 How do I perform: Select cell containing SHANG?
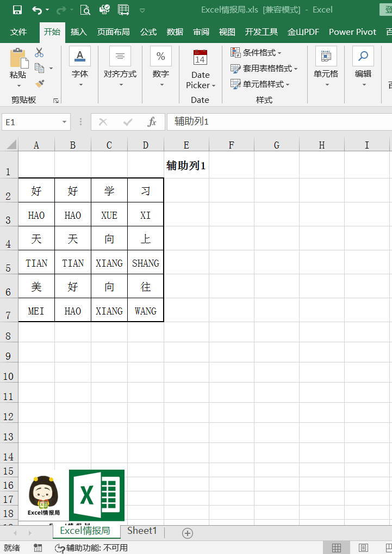(146, 263)
